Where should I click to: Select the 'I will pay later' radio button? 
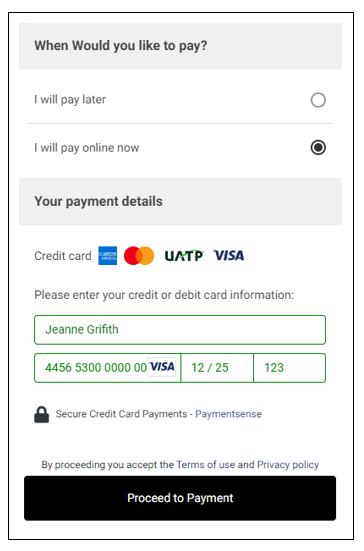(318, 100)
